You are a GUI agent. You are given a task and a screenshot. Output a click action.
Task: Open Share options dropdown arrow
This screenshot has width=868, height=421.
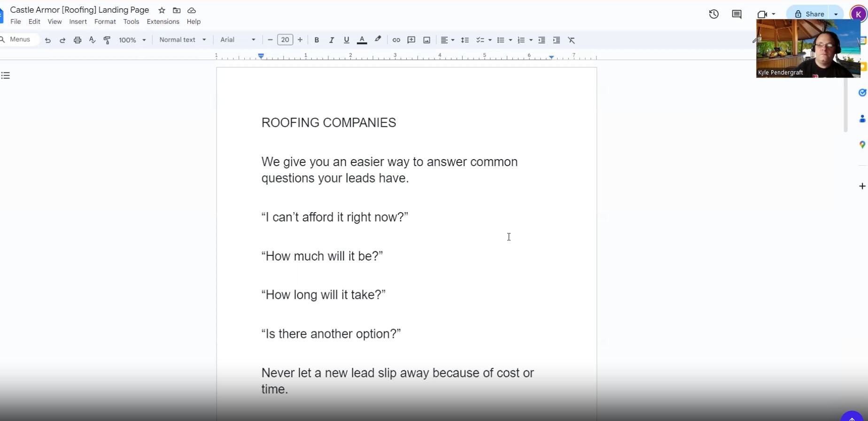click(836, 14)
